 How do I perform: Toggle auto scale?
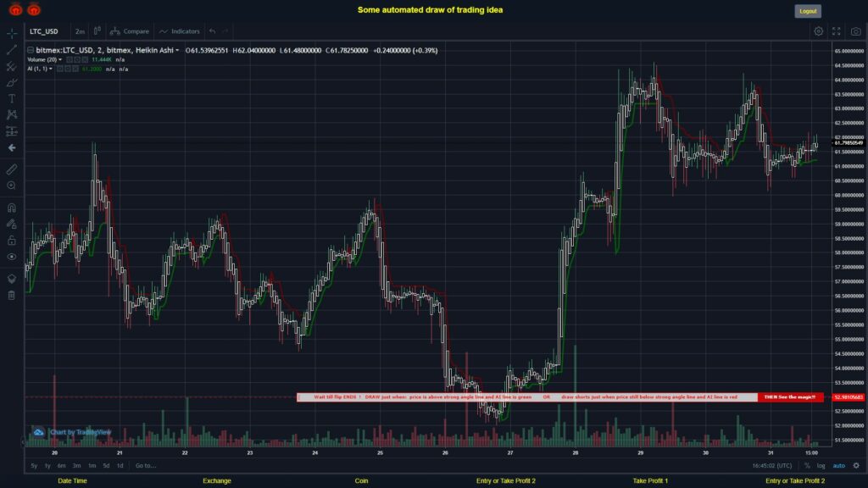[839, 466]
